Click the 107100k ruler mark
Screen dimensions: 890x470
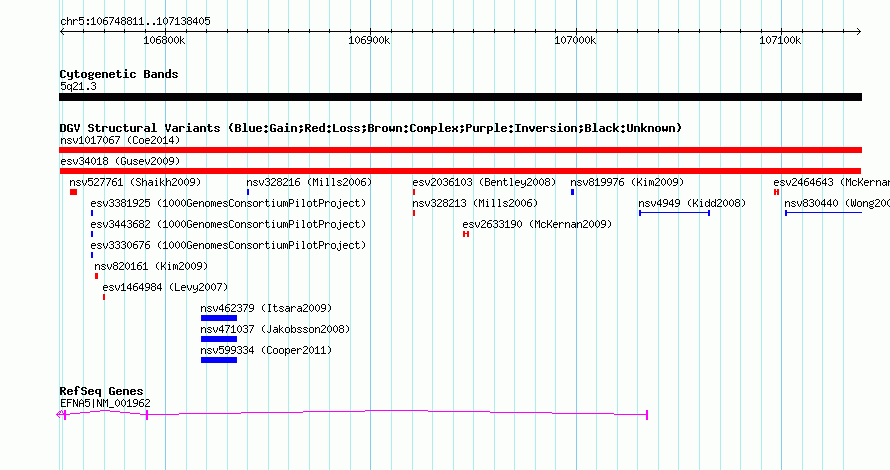pyautogui.click(x=780, y=40)
